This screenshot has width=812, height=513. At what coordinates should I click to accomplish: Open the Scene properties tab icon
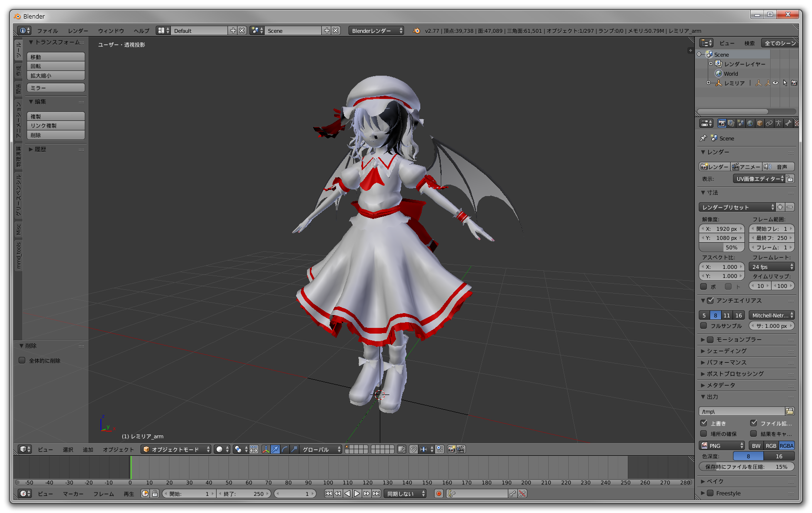click(741, 123)
